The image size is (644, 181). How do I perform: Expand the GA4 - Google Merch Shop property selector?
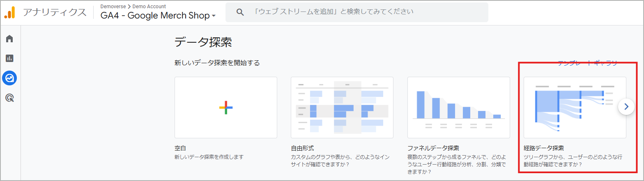pyautogui.click(x=158, y=16)
